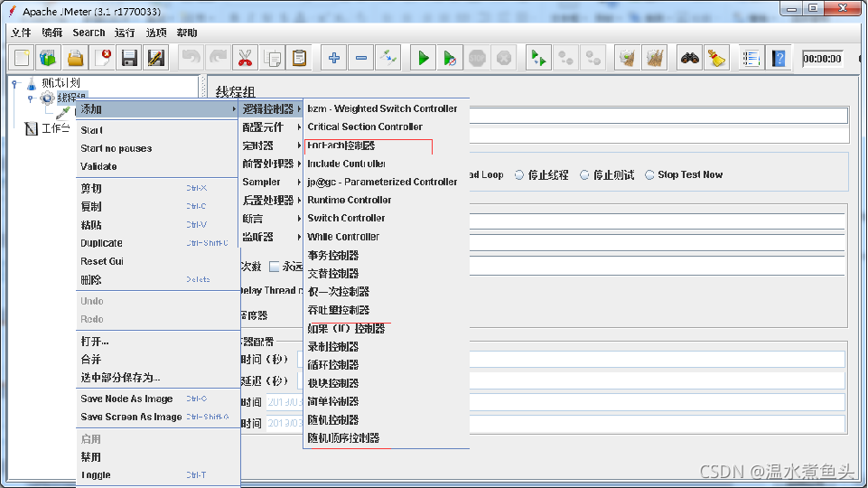Viewport: 868px width, 488px height.
Task: Select the 测试计划 tree item
Action: [x=61, y=83]
